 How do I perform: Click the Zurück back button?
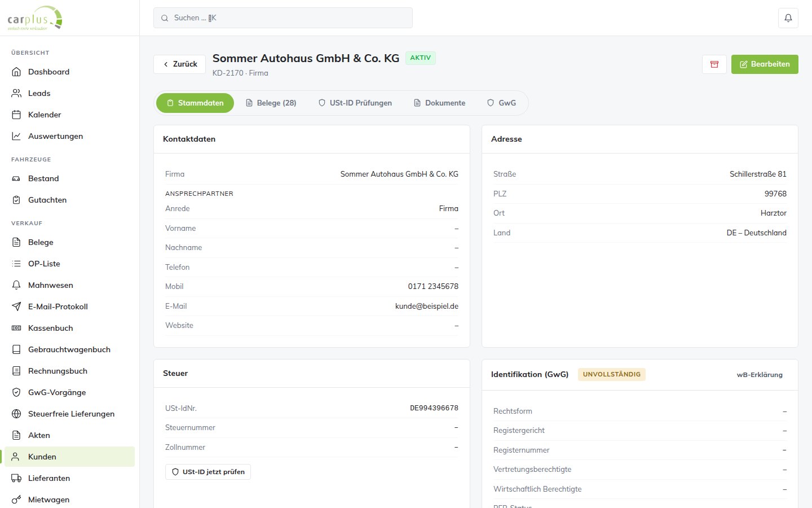click(x=180, y=64)
